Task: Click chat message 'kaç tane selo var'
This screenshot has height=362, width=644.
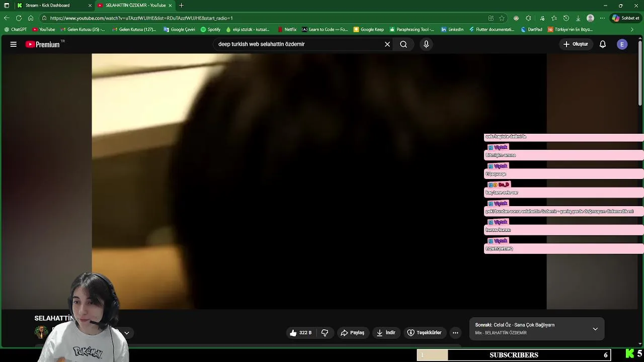Action: pos(502,193)
